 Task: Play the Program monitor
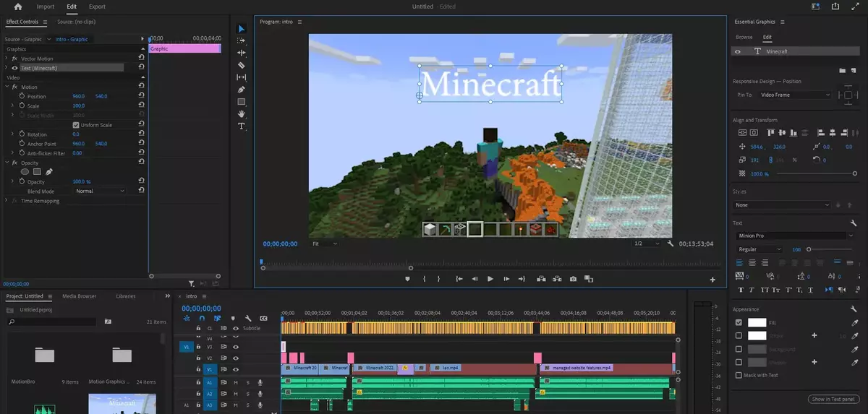490,279
